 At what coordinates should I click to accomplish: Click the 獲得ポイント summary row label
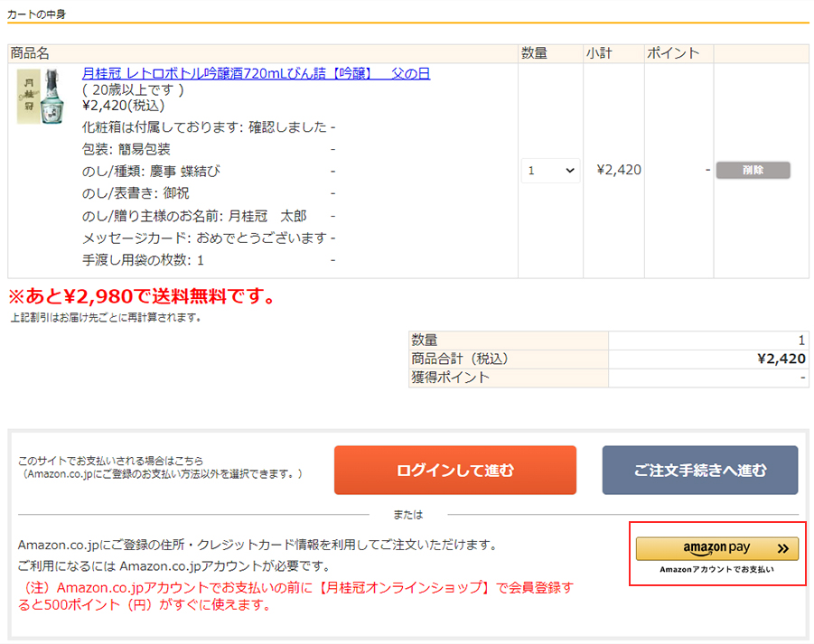pos(451,378)
